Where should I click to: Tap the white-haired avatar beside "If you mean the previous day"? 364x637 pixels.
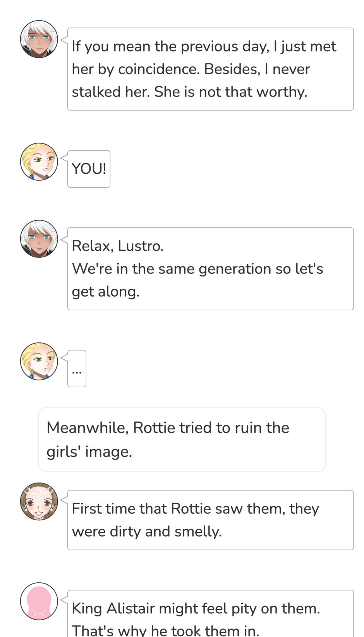pyautogui.click(x=39, y=39)
